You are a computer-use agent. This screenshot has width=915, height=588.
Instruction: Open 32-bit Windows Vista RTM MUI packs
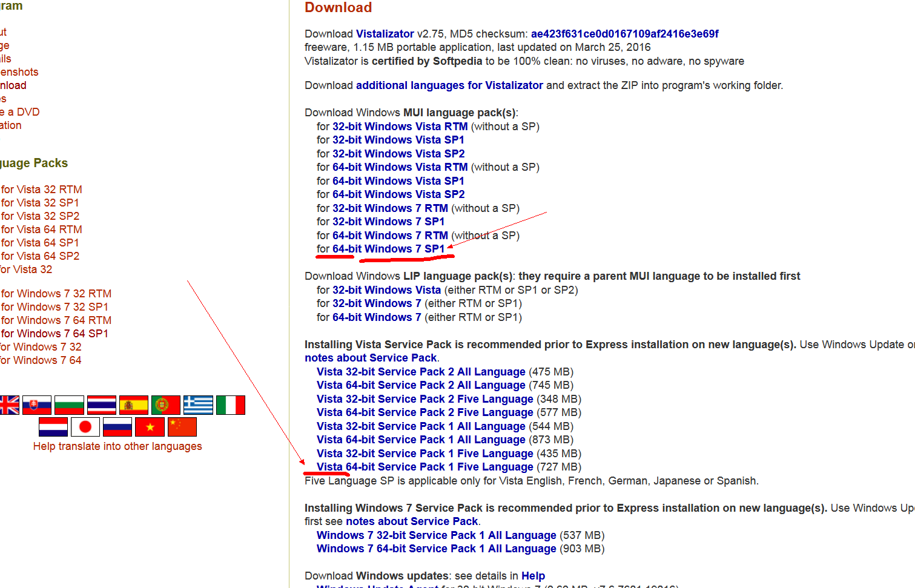click(400, 127)
